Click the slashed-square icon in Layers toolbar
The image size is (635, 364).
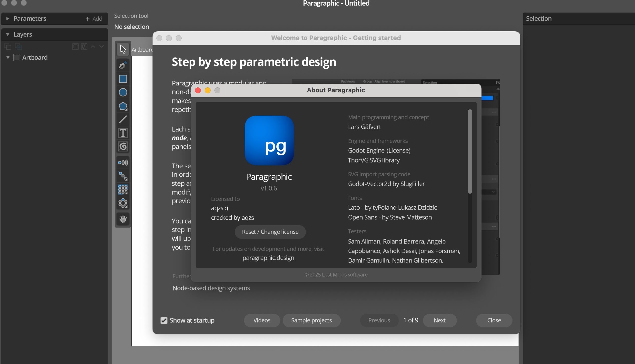(x=84, y=47)
